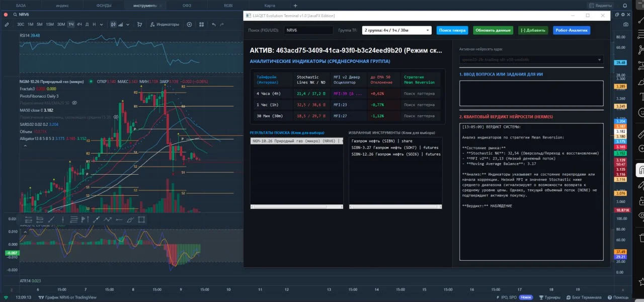644x302 pixels.
Task: Click the pencil drawing icon in chart toolbar
Action: tap(7, 24)
